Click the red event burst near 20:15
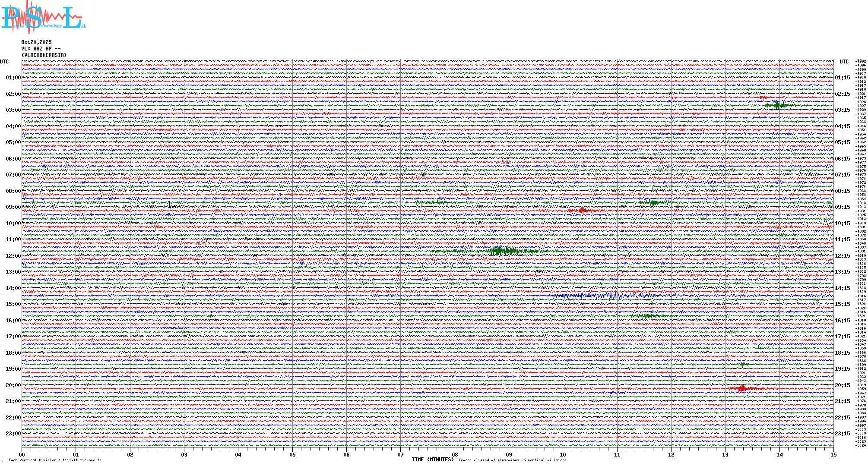 (743, 389)
